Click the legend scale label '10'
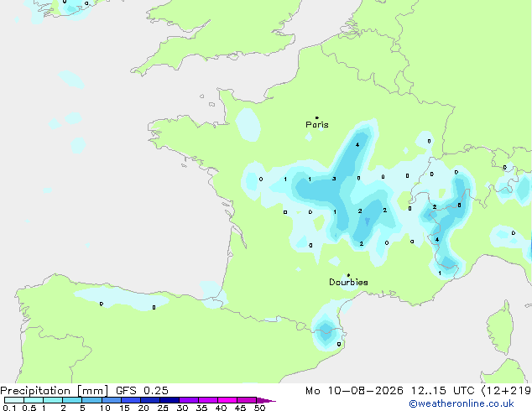The height and width of the screenshot is (411, 532). pos(105,408)
